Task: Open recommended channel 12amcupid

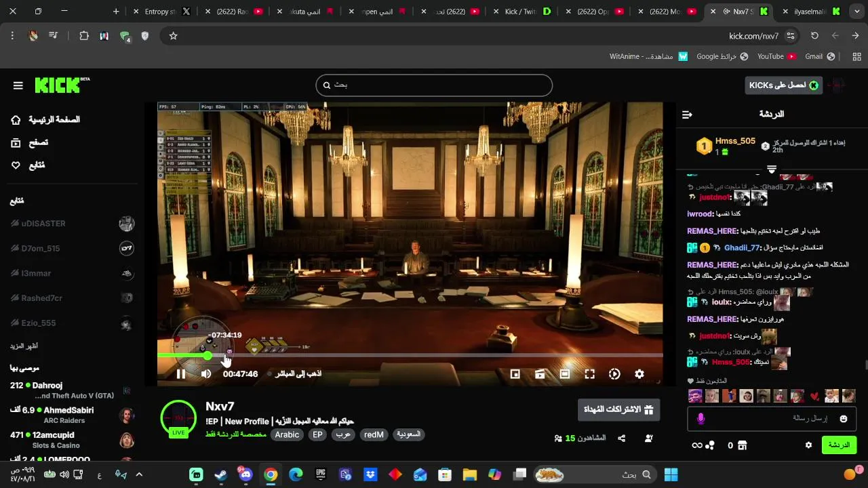Action: (x=72, y=440)
